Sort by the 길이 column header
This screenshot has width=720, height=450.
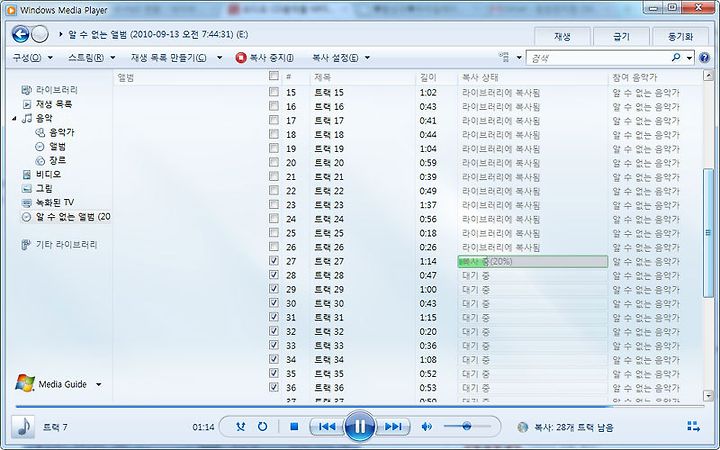tap(436, 77)
